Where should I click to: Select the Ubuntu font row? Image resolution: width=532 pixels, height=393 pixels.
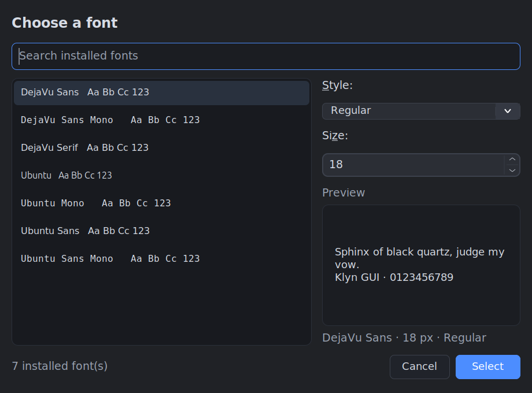161,176
